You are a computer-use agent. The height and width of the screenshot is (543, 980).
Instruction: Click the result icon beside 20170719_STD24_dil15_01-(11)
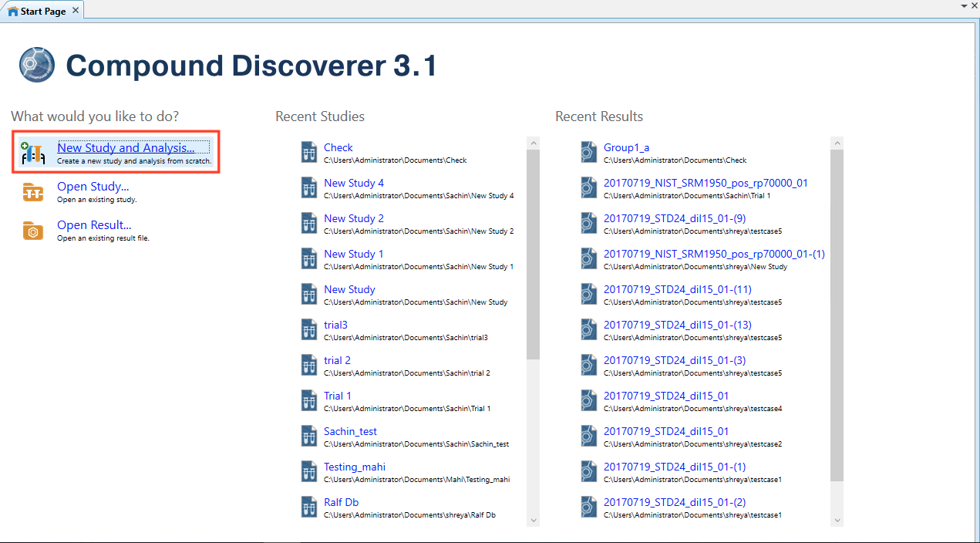pyautogui.click(x=588, y=294)
